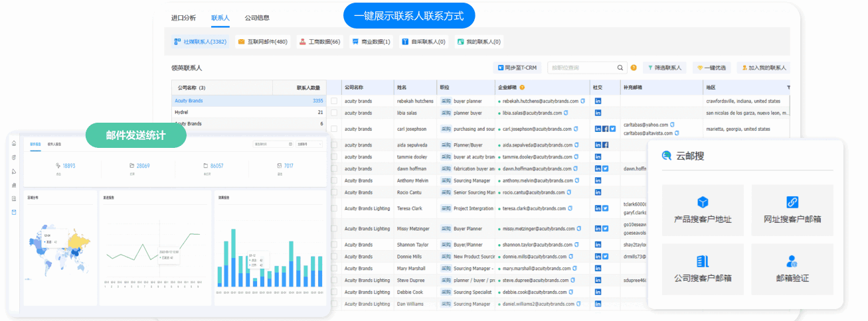The image size is (868, 321).
Task: Click Facebook icon in carl josephson row
Action: pyautogui.click(x=605, y=129)
